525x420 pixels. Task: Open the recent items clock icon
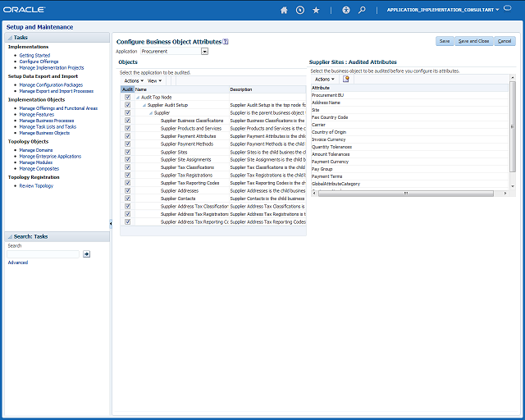pyautogui.click(x=300, y=10)
